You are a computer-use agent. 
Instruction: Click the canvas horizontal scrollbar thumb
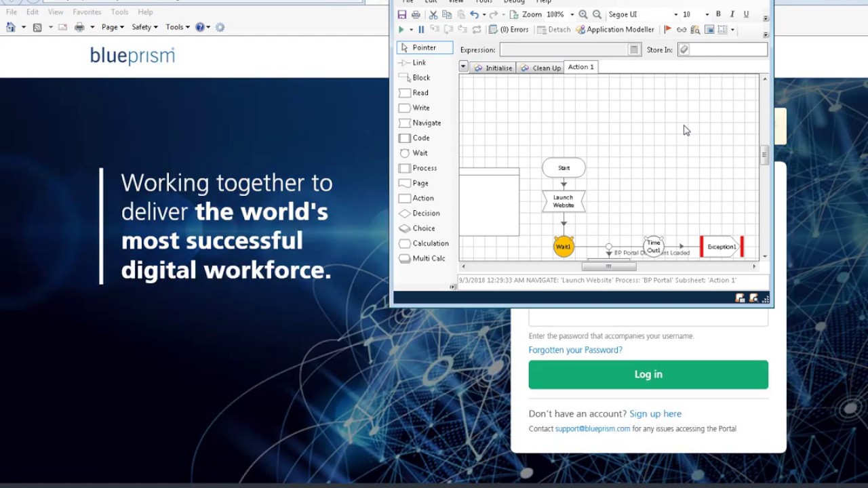[608, 266]
